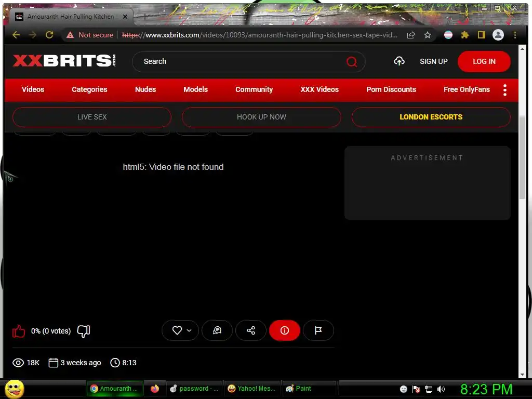Click the address bar URL

click(x=260, y=35)
